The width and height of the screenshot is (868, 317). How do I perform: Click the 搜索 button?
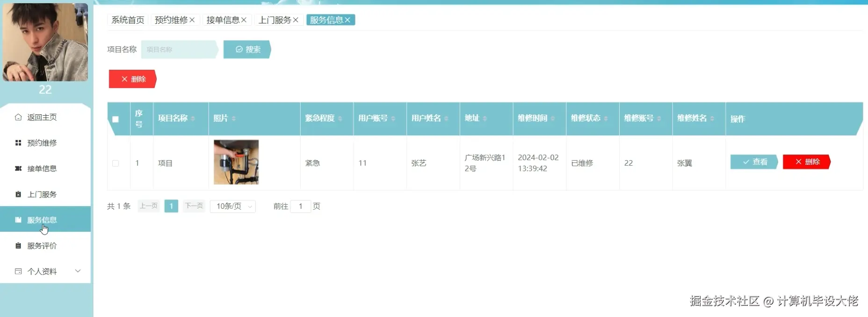point(247,49)
